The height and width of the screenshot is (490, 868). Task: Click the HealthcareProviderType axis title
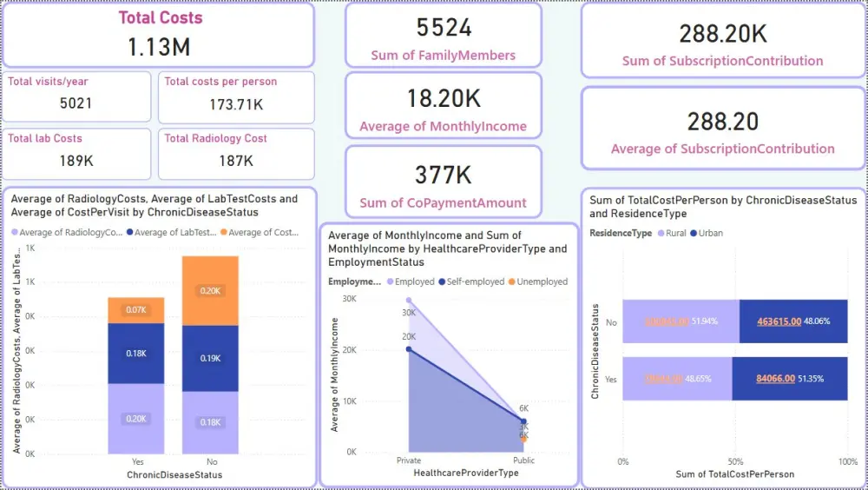point(466,473)
